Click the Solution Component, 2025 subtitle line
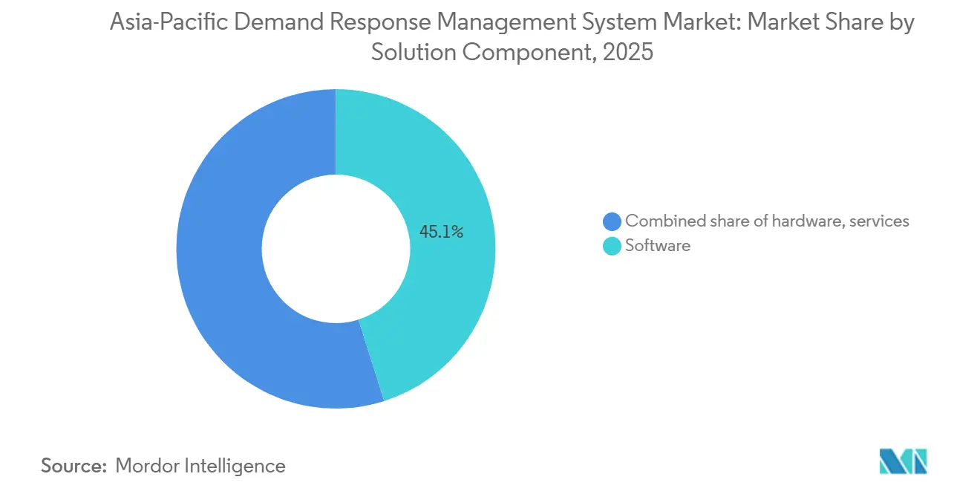The height and width of the screenshot is (494, 980). [512, 53]
